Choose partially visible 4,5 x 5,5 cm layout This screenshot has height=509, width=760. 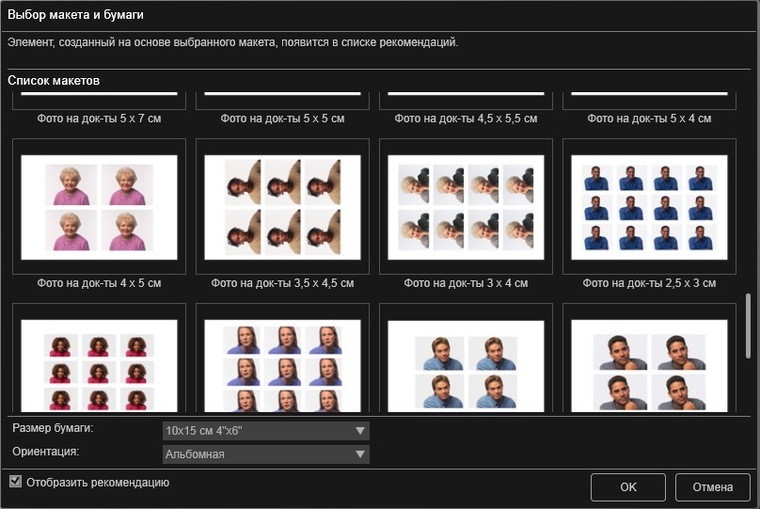[x=466, y=100]
